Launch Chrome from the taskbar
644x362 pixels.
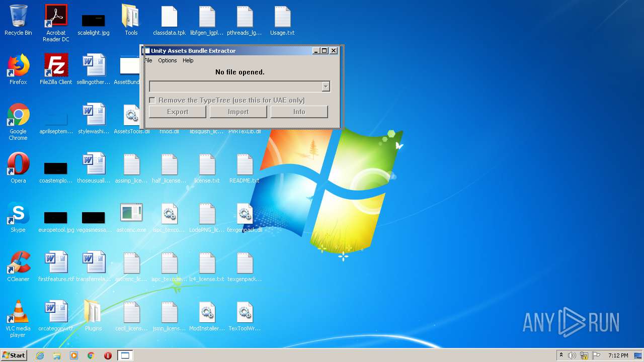91,355
